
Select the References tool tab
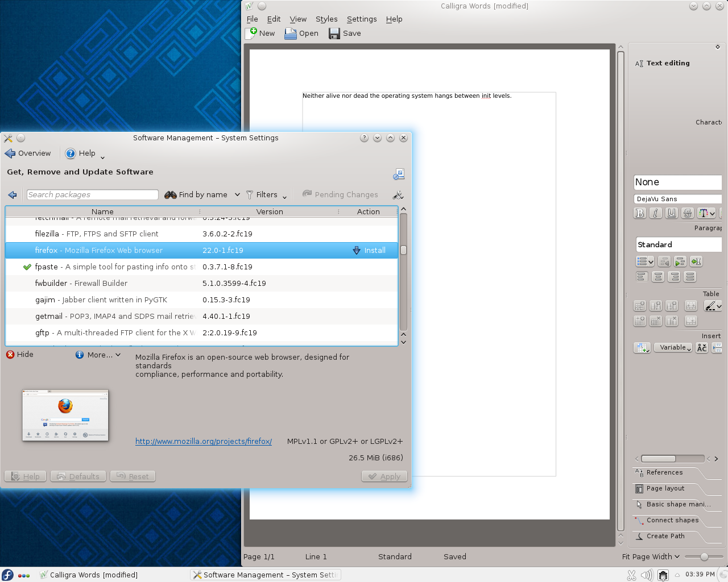(664, 472)
